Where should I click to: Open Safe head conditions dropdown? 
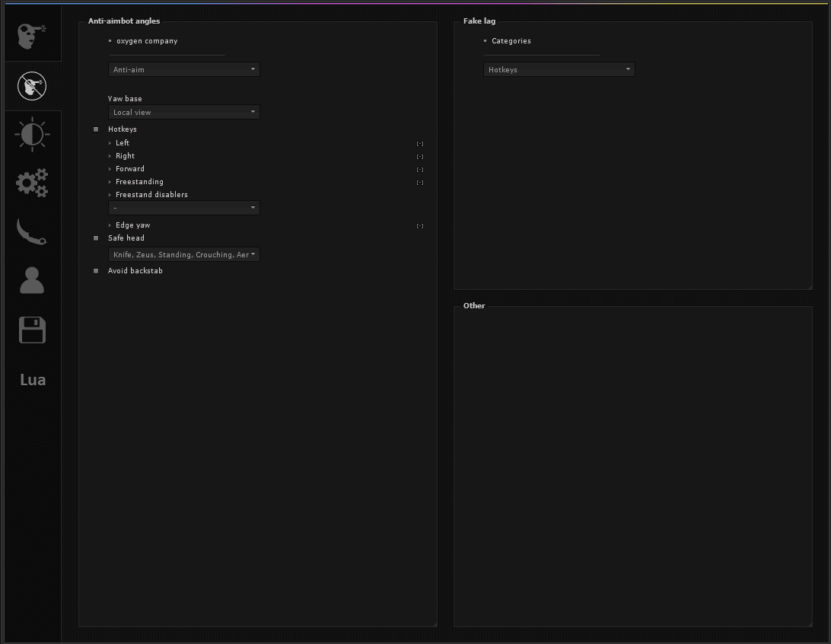[184, 254]
